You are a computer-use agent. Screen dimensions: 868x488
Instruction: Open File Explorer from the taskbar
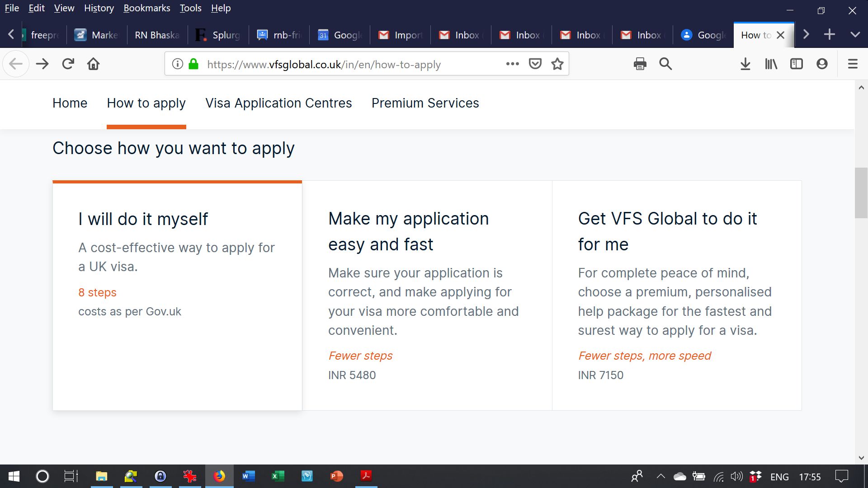pos(101,476)
